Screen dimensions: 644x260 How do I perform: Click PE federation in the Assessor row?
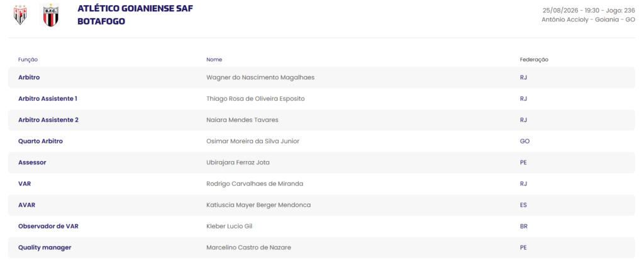[523, 162]
